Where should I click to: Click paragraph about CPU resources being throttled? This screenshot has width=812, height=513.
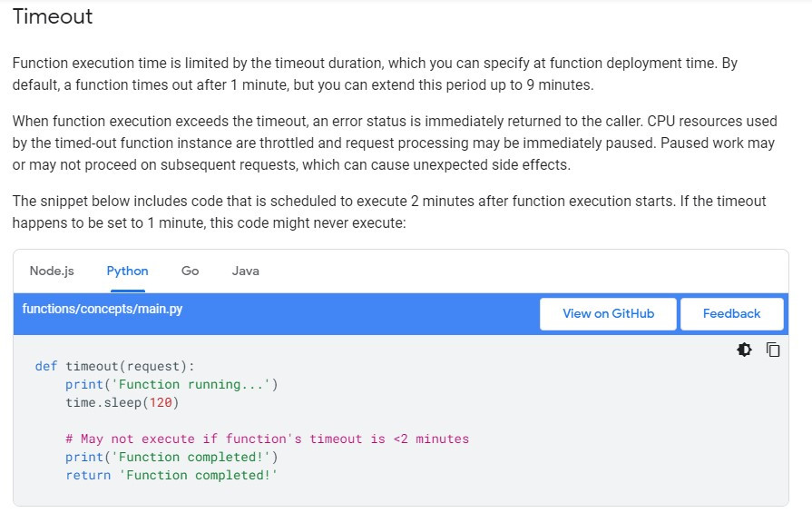[395, 143]
